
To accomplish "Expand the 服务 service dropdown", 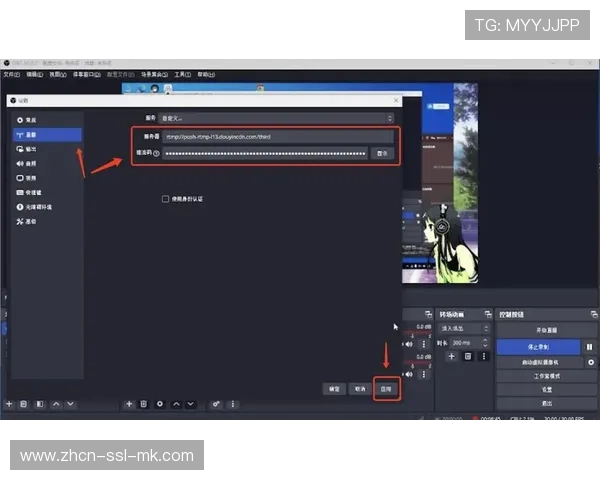I will 278,118.
